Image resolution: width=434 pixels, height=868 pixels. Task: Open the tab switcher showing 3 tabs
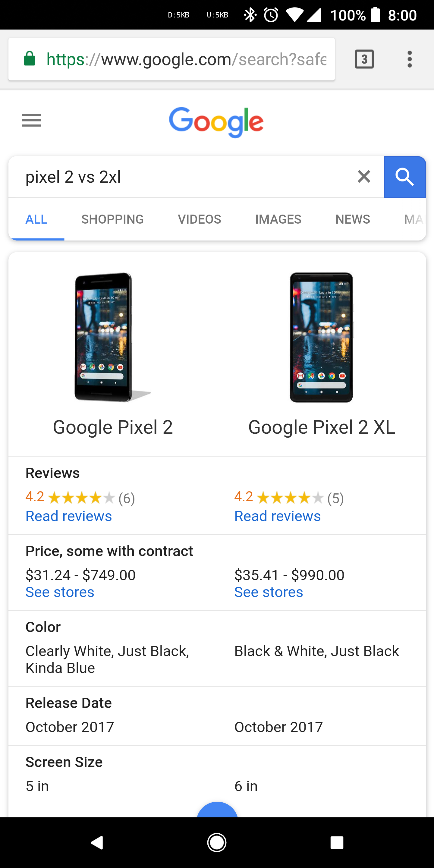[x=364, y=59]
